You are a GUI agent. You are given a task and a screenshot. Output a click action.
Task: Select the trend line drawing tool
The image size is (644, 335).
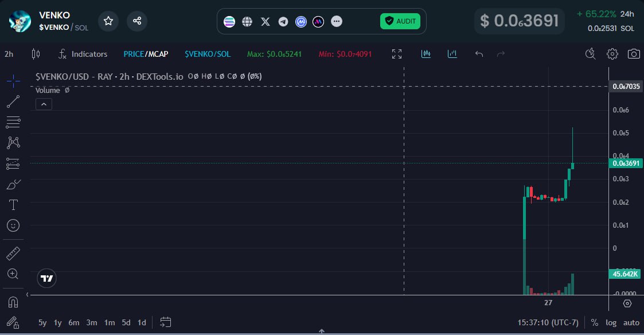[x=13, y=102]
